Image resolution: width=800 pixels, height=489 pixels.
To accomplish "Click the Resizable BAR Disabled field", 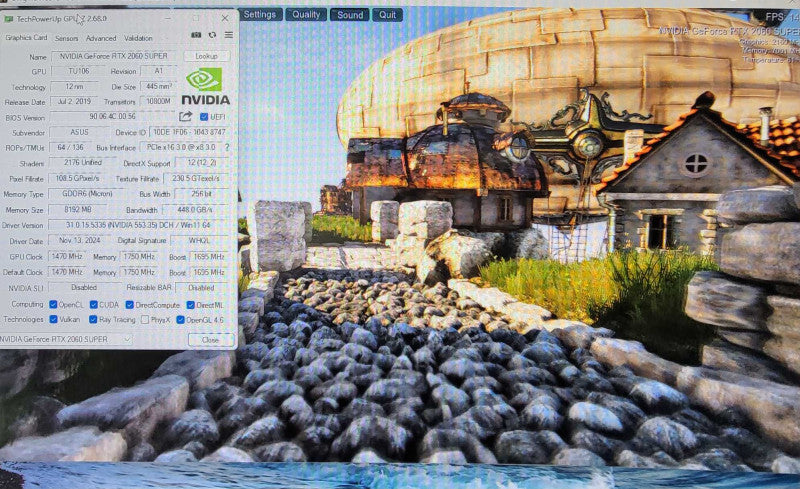I will point(202,288).
